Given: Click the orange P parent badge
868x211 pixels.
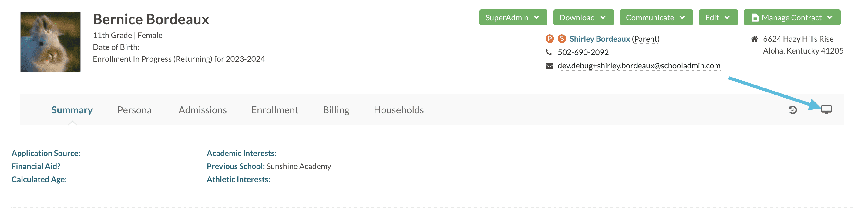Looking at the screenshot, I should tap(549, 39).
